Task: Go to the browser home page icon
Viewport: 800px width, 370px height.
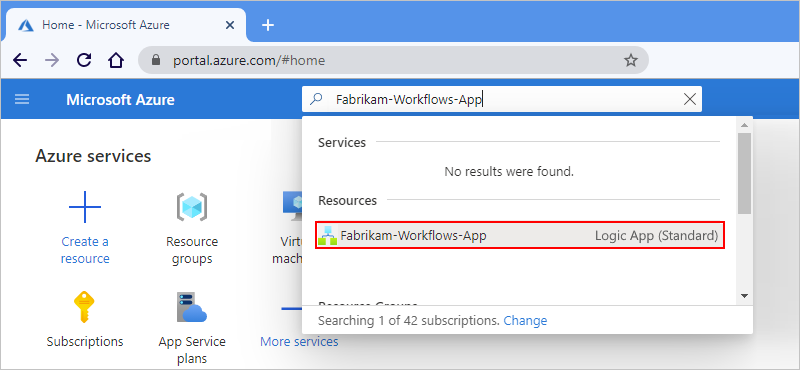Action: (x=116, y=61)
